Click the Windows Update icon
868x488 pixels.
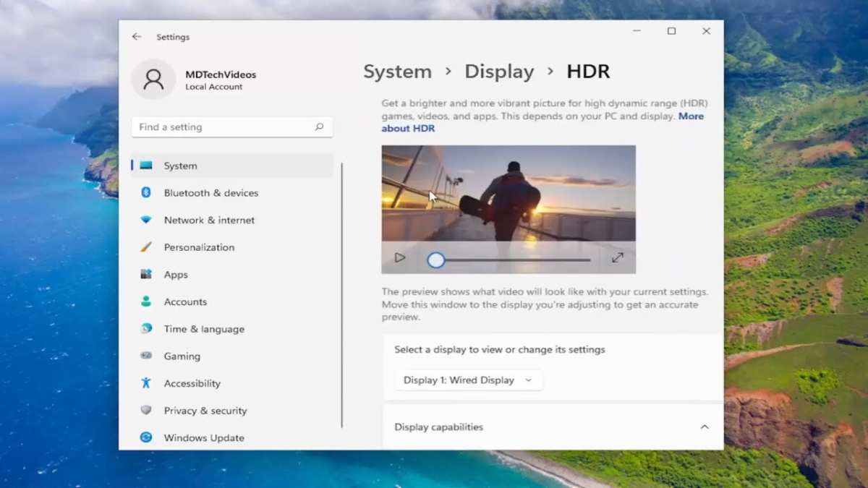[x=146, y=437]
